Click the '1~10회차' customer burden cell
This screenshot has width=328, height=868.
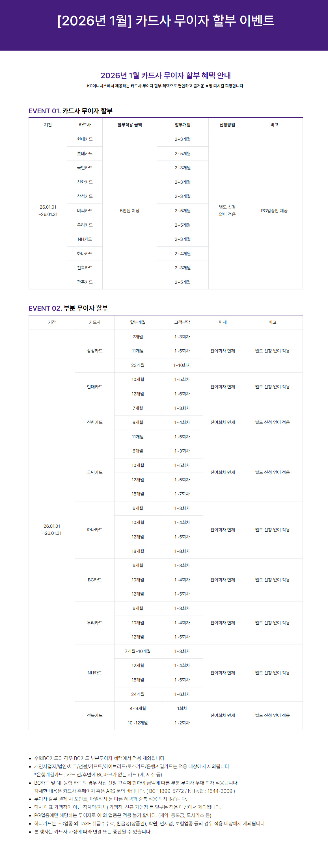click(182, 365)
